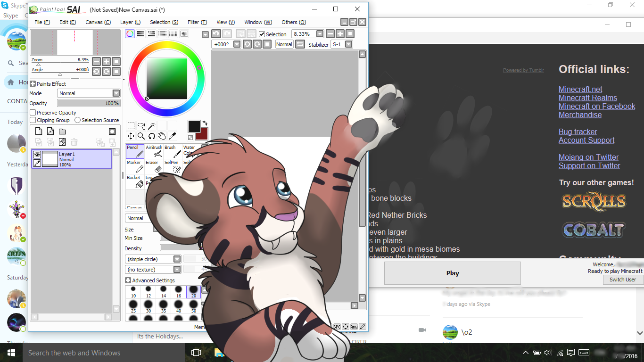
Task: Swap foreground and background colors arrow
Action: click(205, 123)
